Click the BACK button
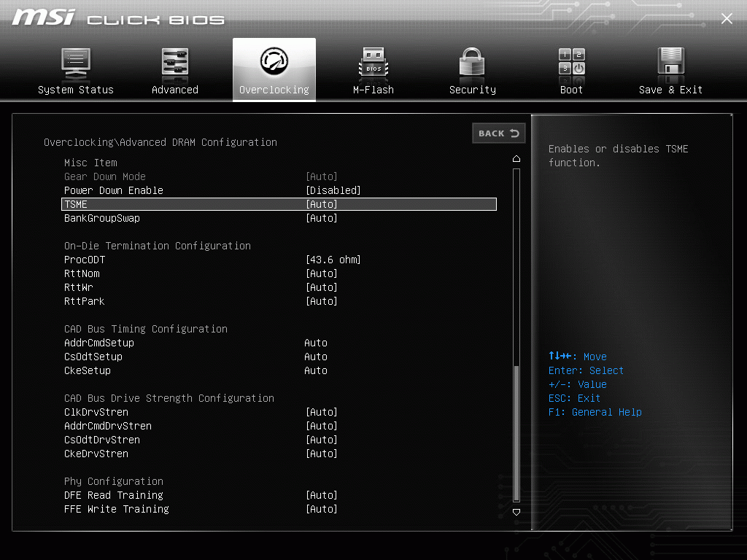Viewport: 747px width, 560px height. pos(498,133)
